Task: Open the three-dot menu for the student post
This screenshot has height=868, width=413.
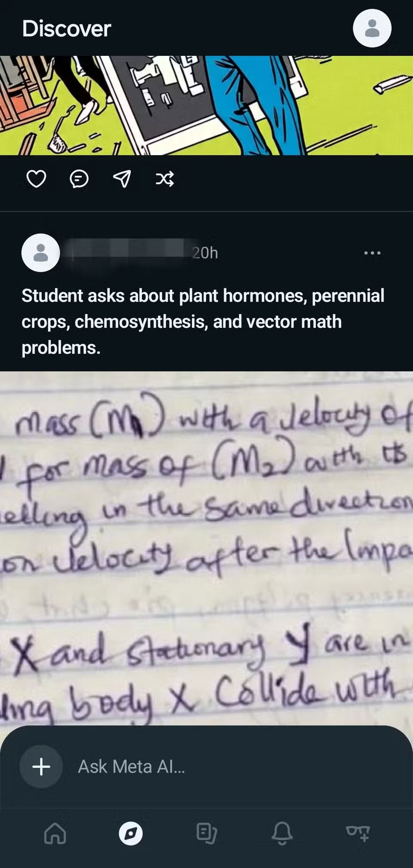Action: [x=372, y=253]
